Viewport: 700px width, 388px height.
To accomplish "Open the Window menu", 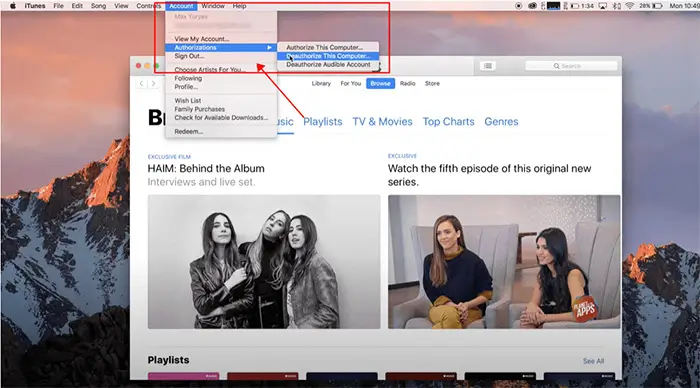I will [213, 6].
